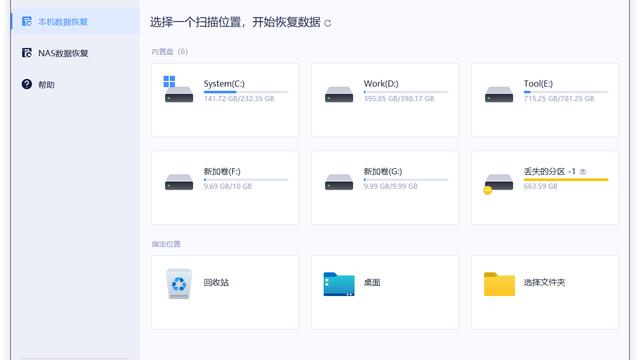The height and width of the screenshot is (360, 640).
Task: Click the 回收站 recycle bin icon
Action: tap(179, 284)
